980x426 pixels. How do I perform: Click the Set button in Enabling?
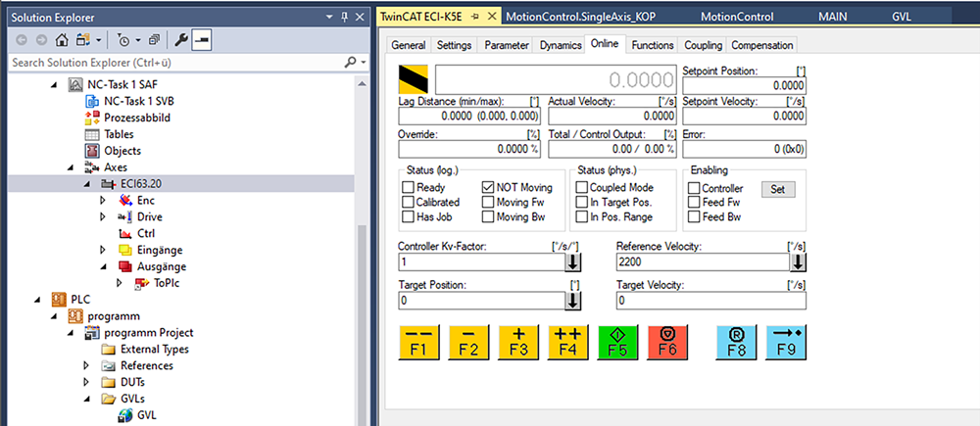[777, 189]
